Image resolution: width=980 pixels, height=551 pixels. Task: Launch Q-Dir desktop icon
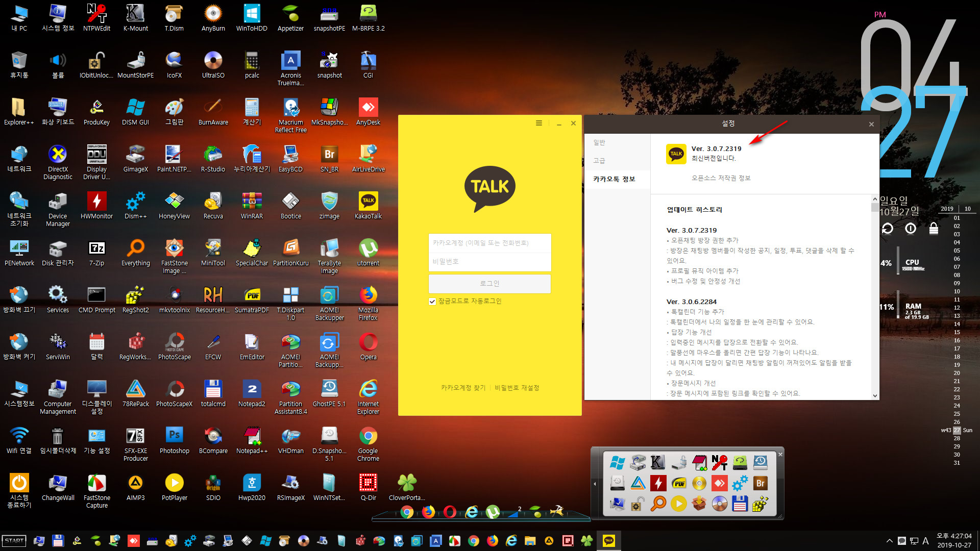[x=368, y=487]
